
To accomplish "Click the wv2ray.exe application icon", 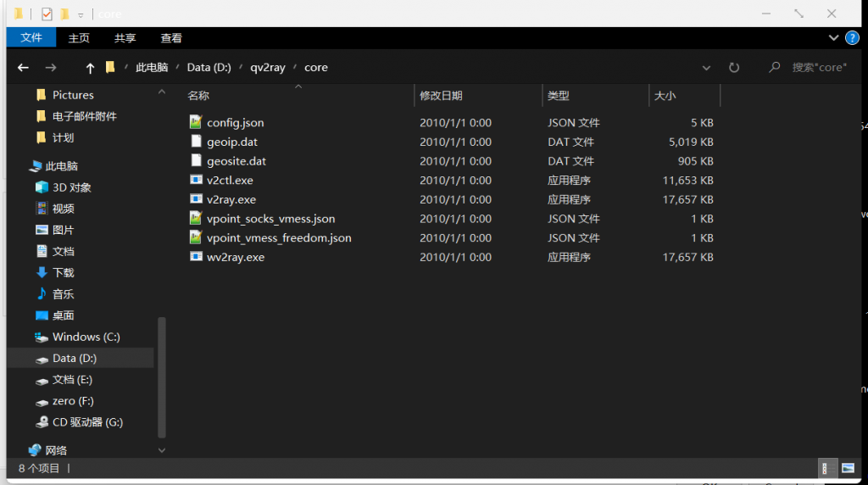I will tap(197, 257).
